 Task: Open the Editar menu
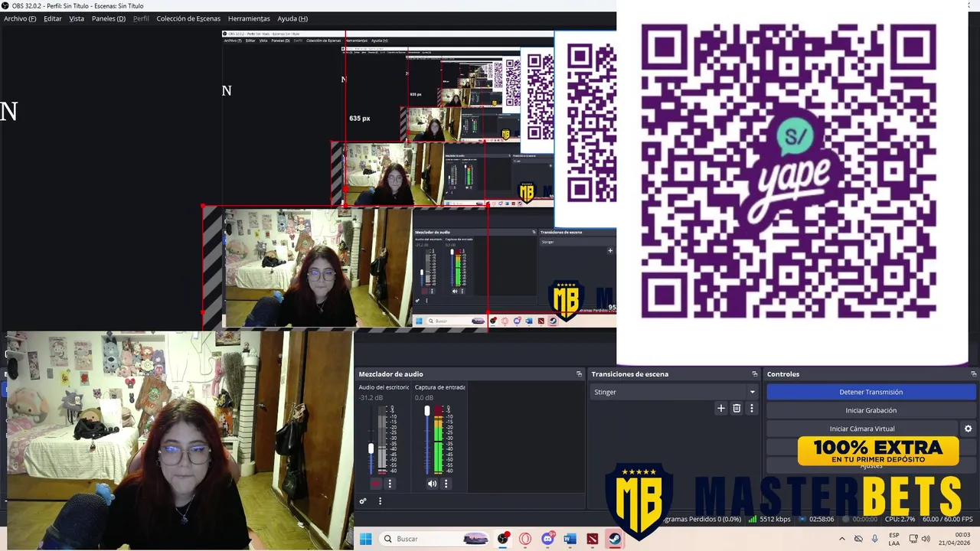tap(53, 18)
